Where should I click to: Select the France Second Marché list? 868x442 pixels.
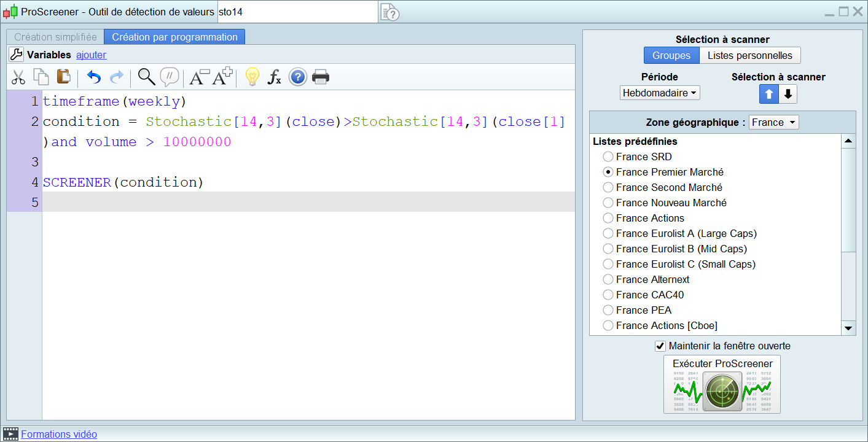tap(608, 187)
